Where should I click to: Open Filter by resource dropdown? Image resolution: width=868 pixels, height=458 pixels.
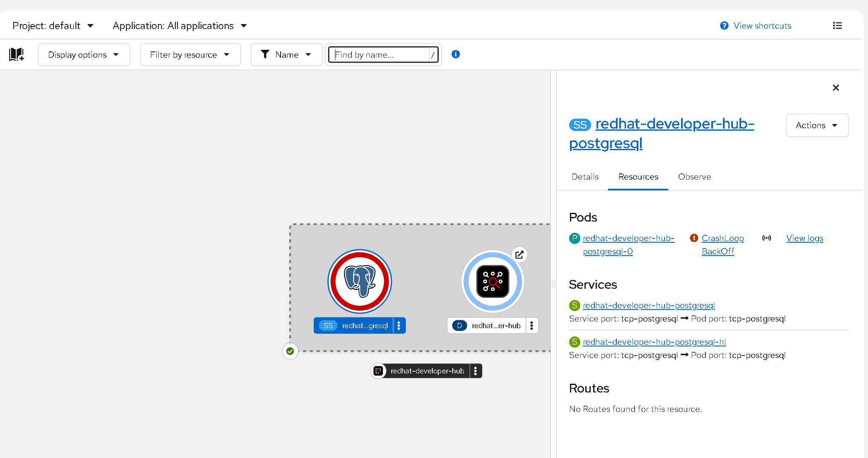pyautogui.click(x=190, y=55)
